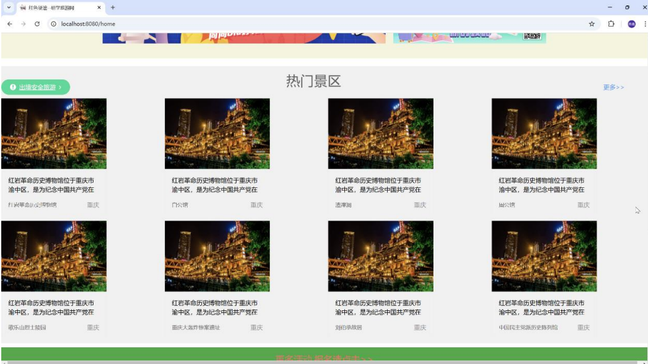View site information icon in address bar
Screen dimensions: 648x364
[53, 24]
